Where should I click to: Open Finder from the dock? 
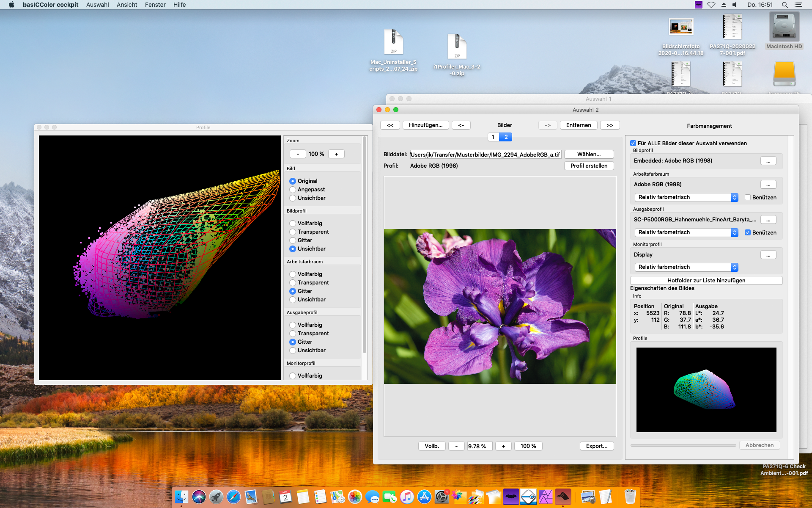tap(181, 497)
